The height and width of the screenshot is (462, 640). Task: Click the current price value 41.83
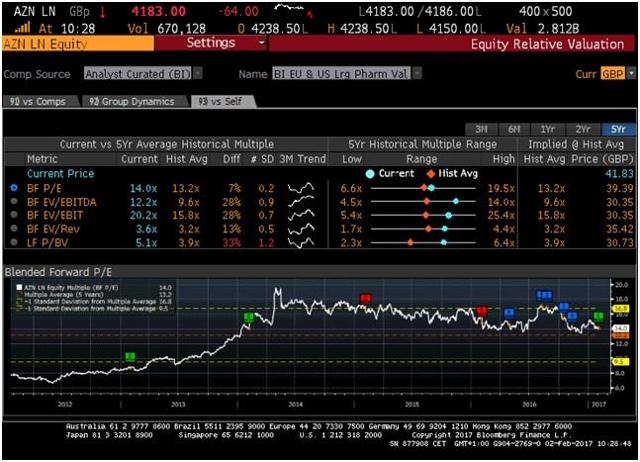click(x=619, y=174)
